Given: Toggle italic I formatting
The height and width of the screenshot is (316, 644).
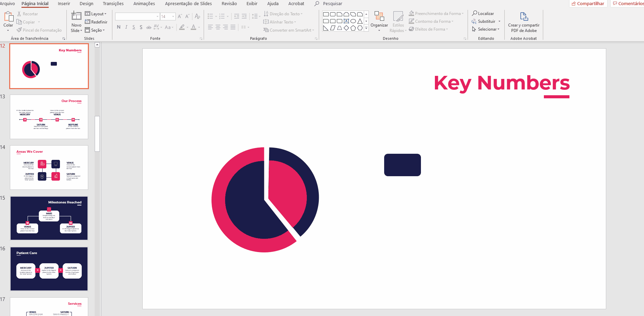Looking at the screenshot, I should (x=126, y=27).
